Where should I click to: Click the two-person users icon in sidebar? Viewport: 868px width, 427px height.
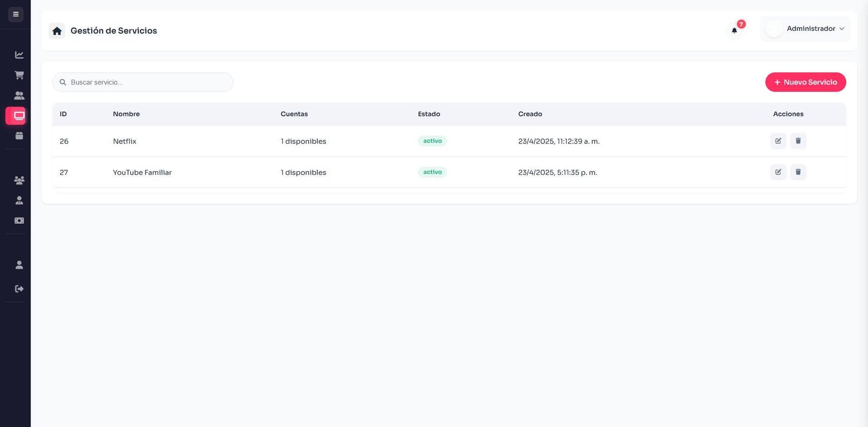coord(19,95)
